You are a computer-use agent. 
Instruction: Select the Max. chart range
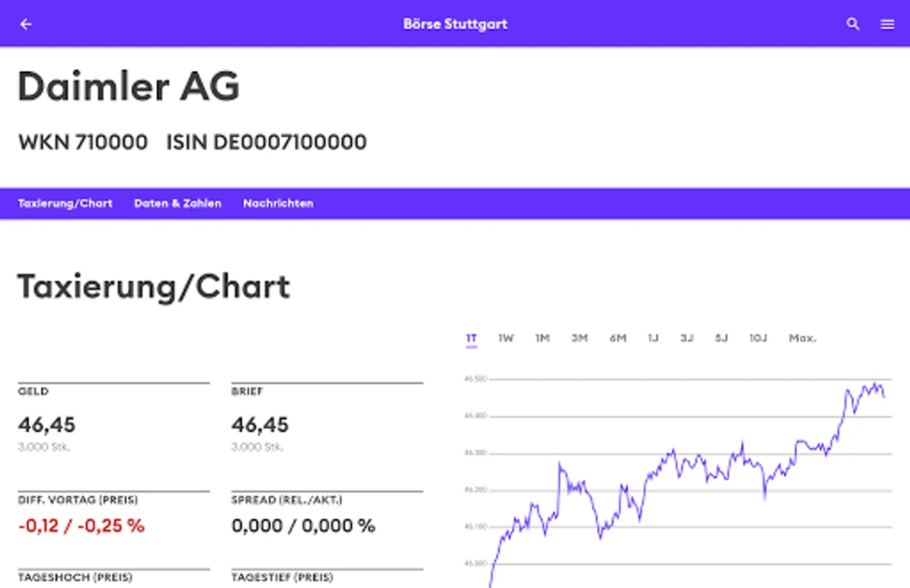tap(803, 338)
